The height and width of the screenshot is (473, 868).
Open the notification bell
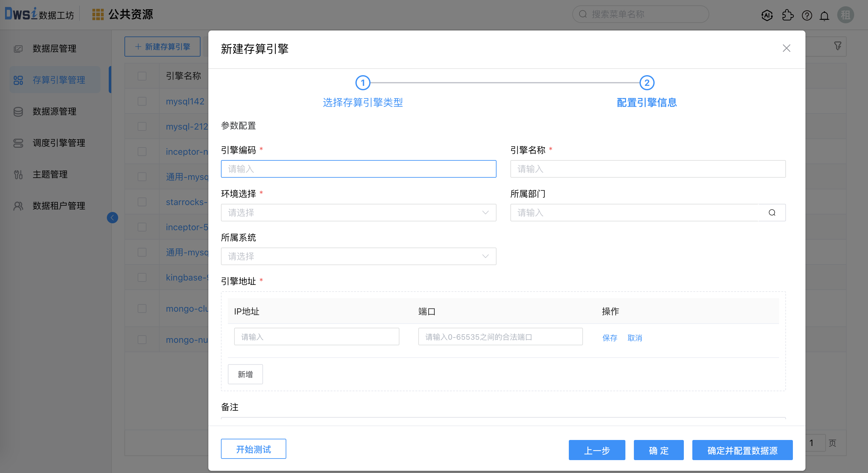coord(824,16)
